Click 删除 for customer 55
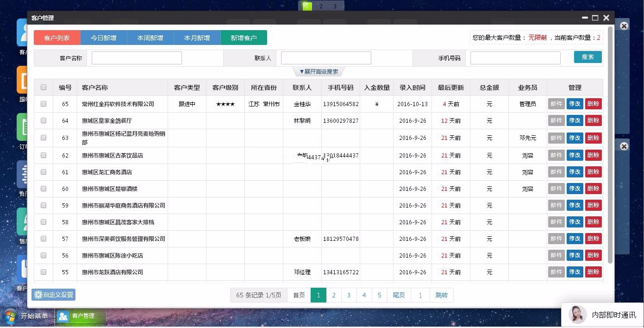The width and height of the screenshot is (644, 328). [594, 272]
